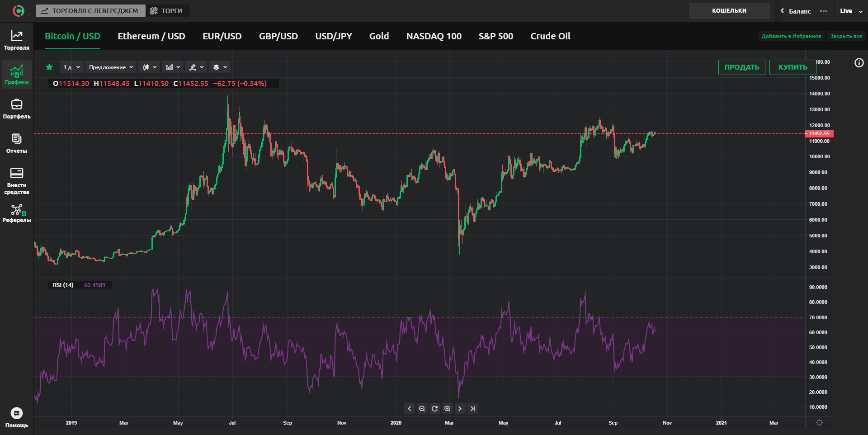This screenshot has width=868, height=435.
Task: Select the Crude Oil tab
Action: point(550,36)
